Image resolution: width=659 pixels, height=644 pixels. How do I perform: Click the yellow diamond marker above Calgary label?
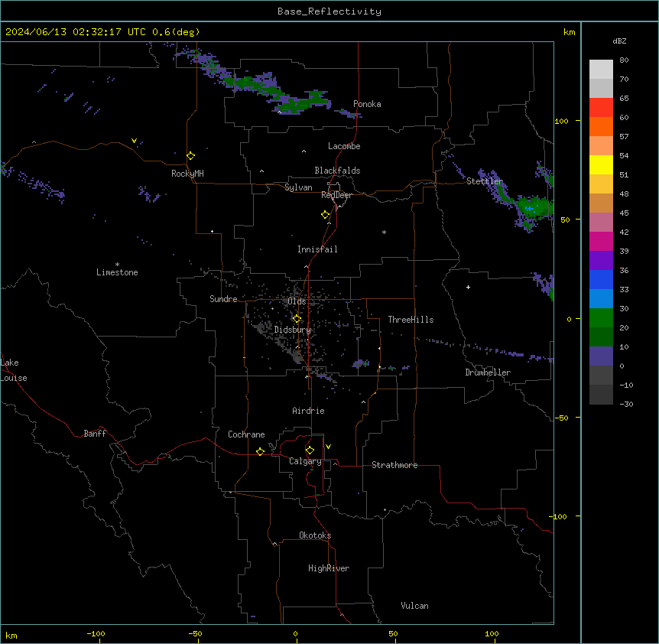[x=310, y=450]
